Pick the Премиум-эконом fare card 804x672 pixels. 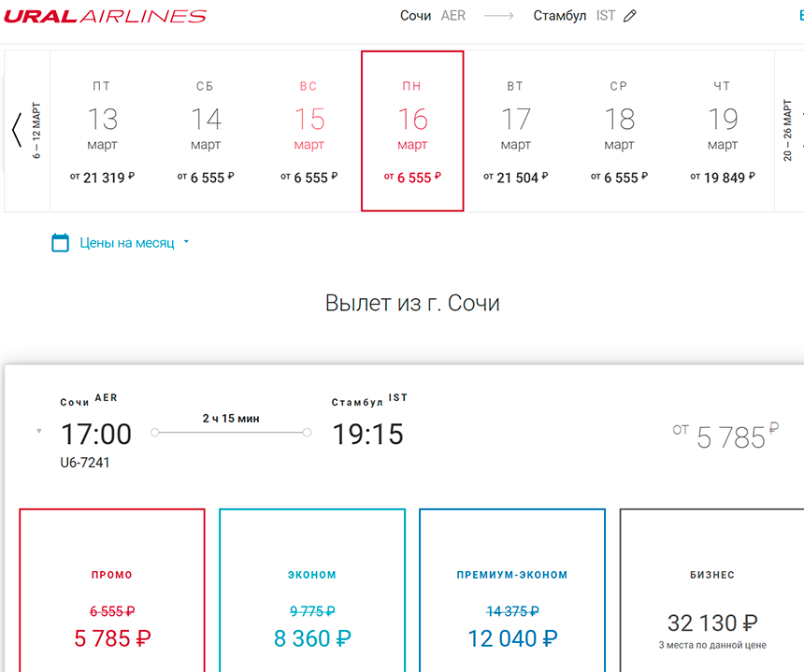[x=512, y=598]
